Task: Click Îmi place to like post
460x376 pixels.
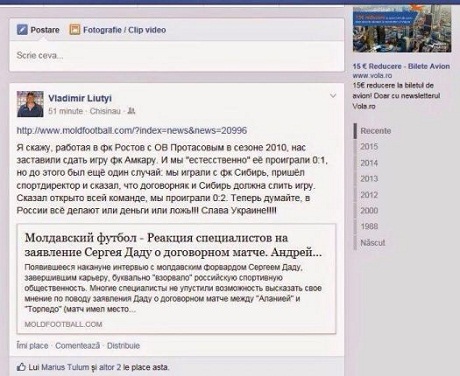Action: pyautogui.click(x=32, y=346)
